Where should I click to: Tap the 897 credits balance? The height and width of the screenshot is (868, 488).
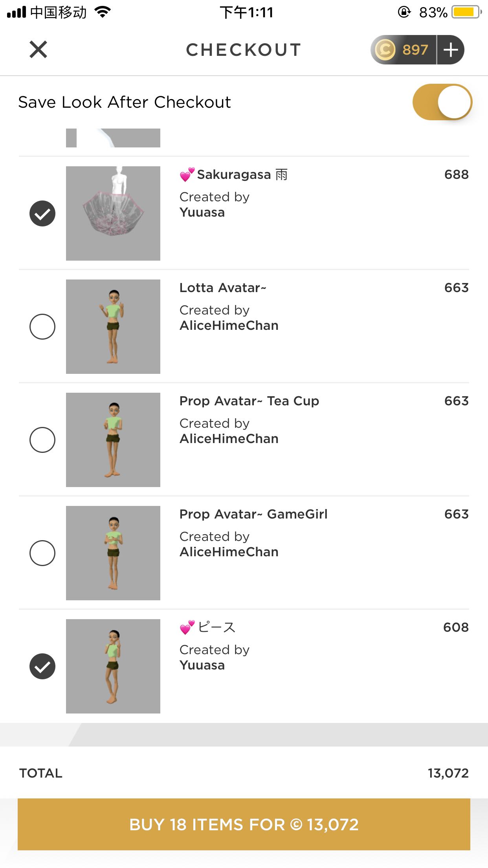point(415,50)
